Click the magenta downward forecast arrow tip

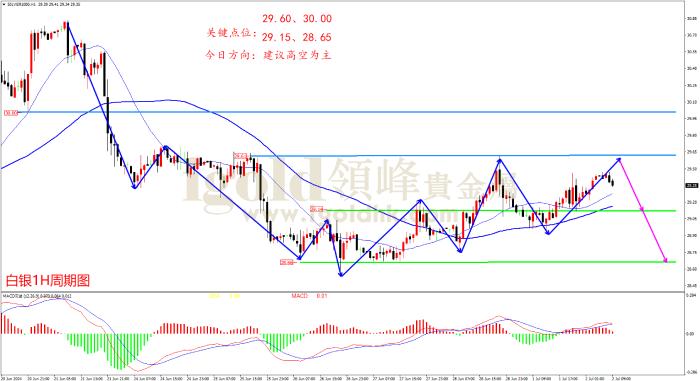[x=665, y=260]
